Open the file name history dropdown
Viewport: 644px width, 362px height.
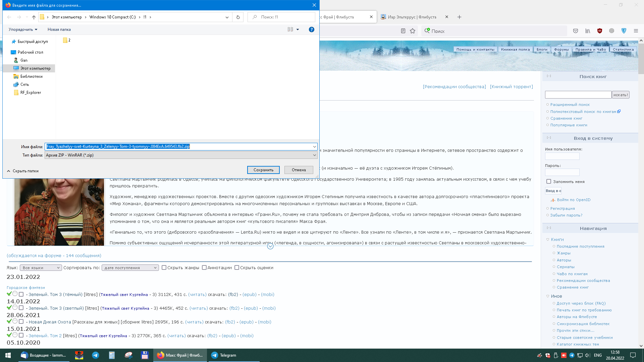pyautogui.click(x=314, y=146)
